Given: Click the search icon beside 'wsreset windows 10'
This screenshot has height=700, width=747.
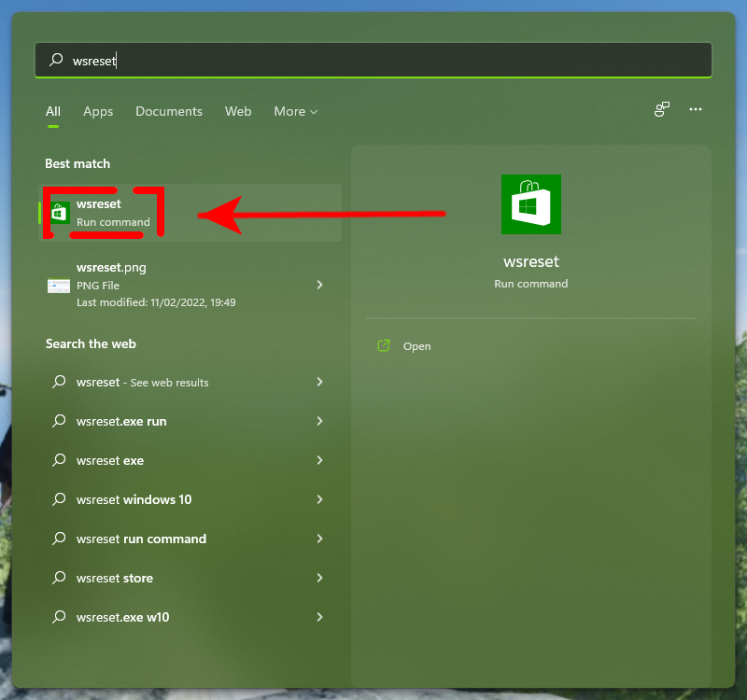Looking at the screenshot, I should pos(59,498).
